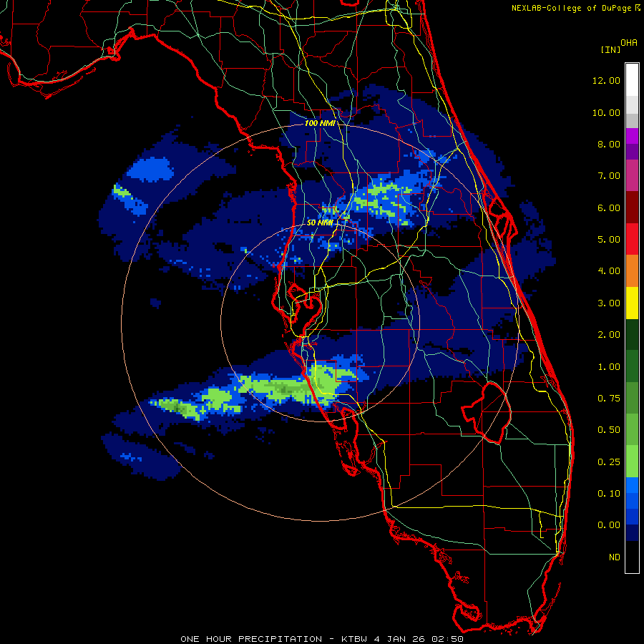Select the navy legend swatch near 0.00

point(632,533)
